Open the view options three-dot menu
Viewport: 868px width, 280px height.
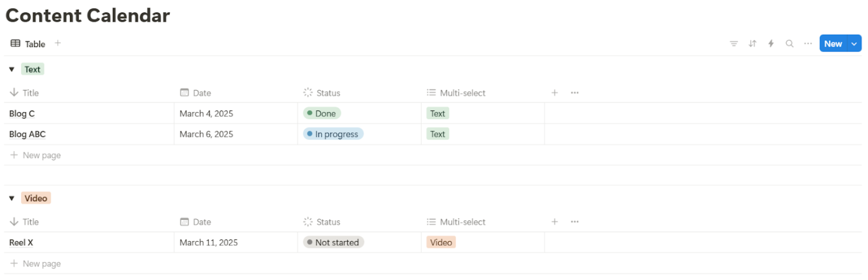808,44
